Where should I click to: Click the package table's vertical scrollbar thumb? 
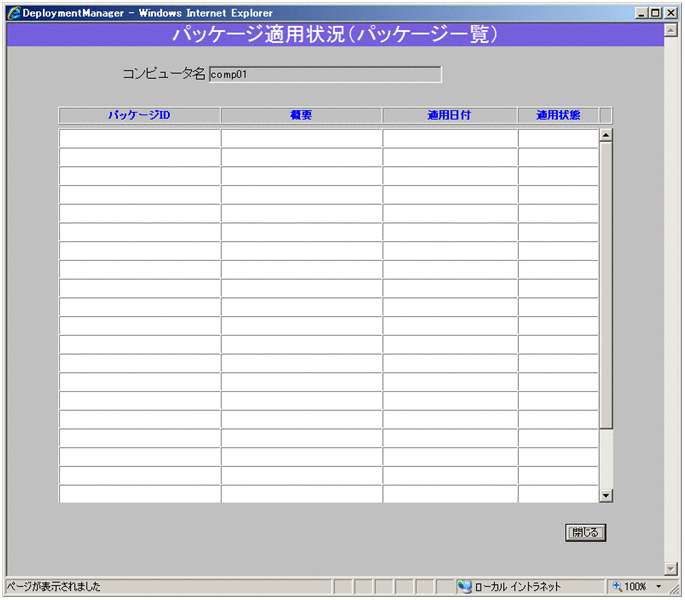[605, 285]
